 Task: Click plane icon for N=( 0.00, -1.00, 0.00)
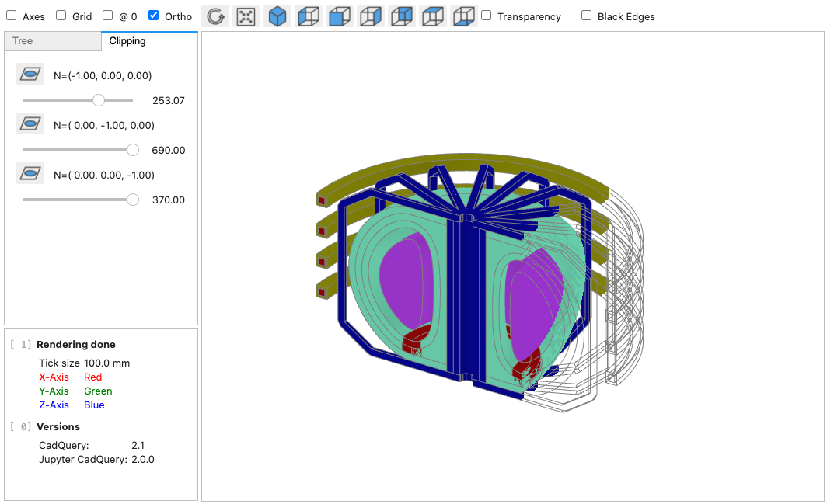coord(30,124)
